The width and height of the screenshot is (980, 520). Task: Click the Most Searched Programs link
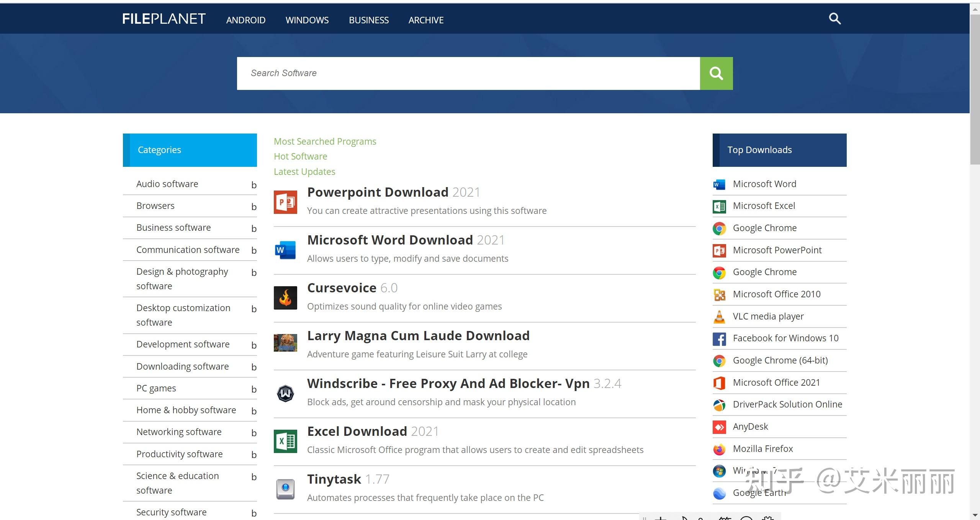[325, 142]
